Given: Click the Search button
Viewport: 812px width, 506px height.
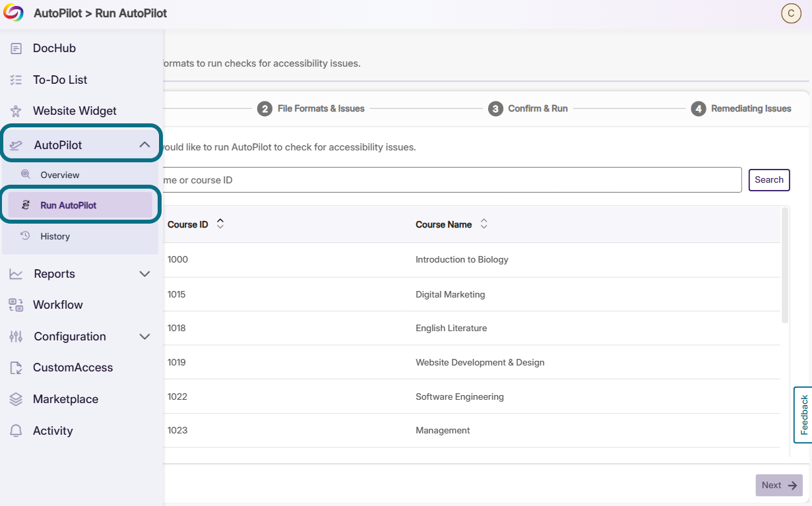Looking at the screenshot, I should pos(769,180).
